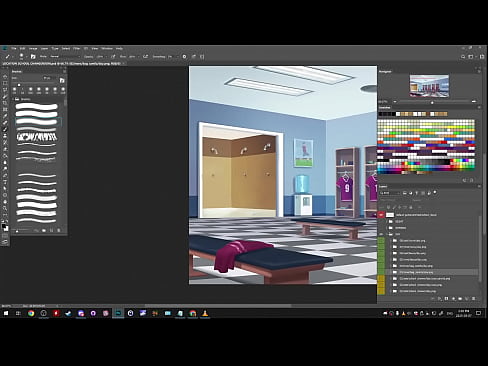Open the Window menu

(x=107, y=49)
